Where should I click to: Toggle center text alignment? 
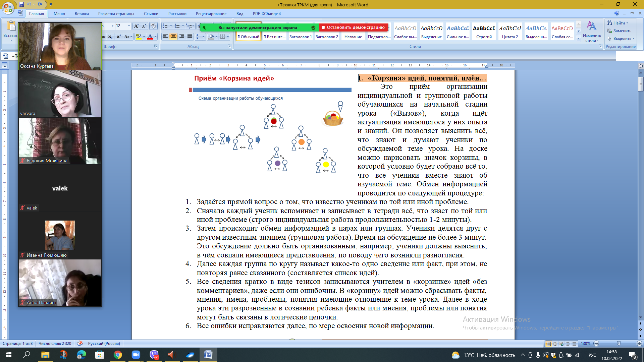click(173, 37)
